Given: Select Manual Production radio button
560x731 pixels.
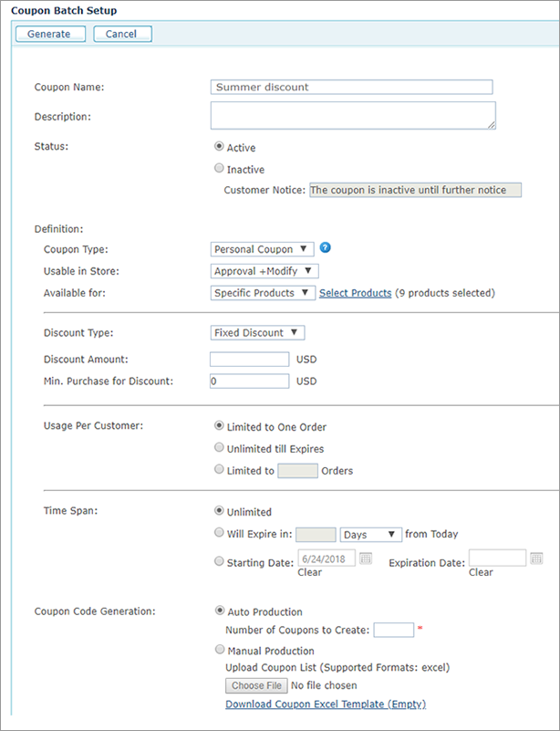Looking at the screenshot, I should click(x=219, y=650).
